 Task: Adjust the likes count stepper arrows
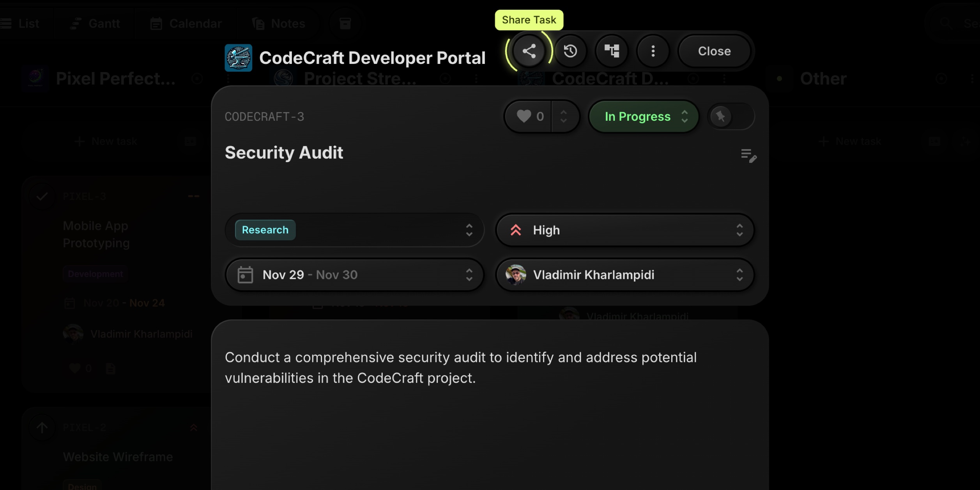coord(564,116)
